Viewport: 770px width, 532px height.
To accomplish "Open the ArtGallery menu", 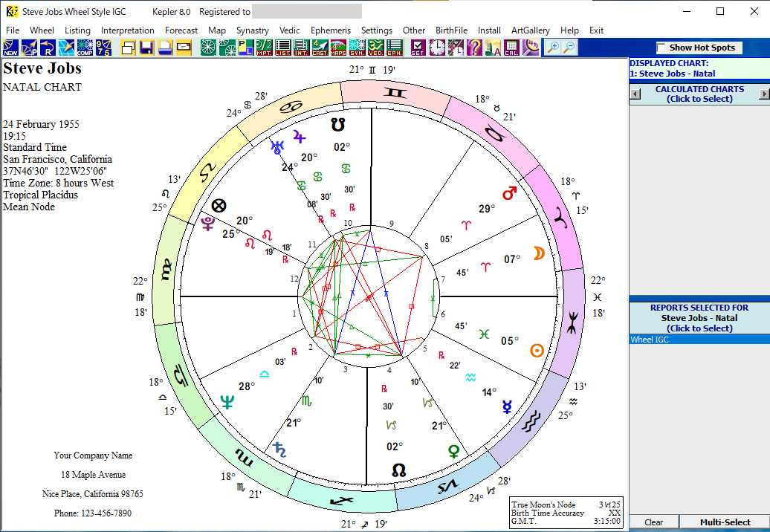I will point(531,30).
